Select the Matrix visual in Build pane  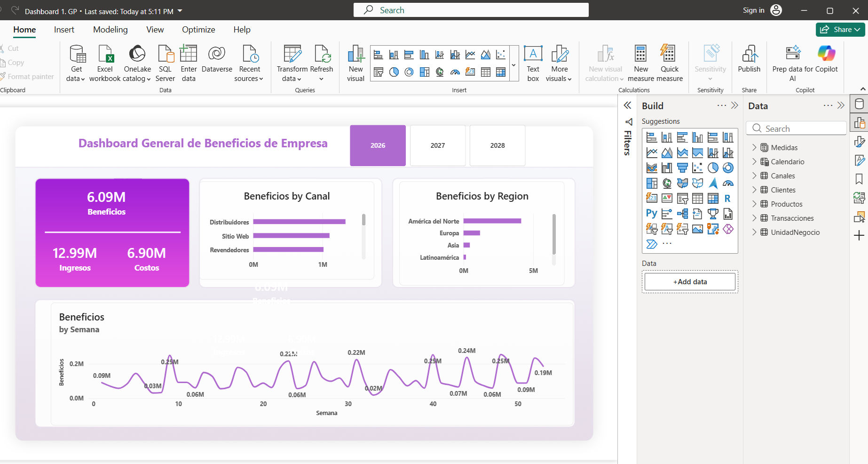click(713, 199)
